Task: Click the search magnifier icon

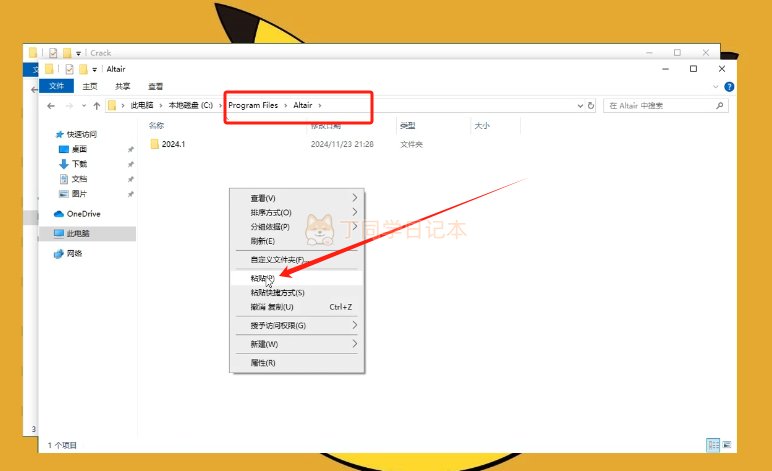Action: tap(719, 105)
